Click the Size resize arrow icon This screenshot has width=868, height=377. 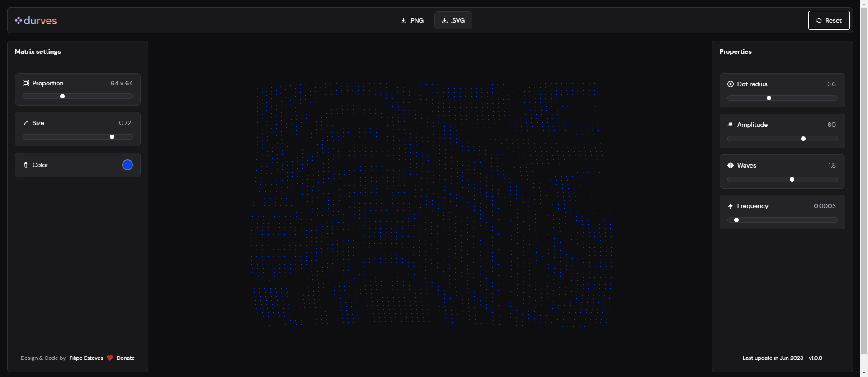coord(26,123)
